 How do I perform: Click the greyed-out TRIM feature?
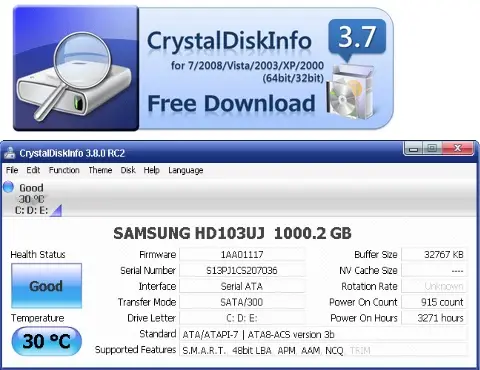(x=360, y=351)
